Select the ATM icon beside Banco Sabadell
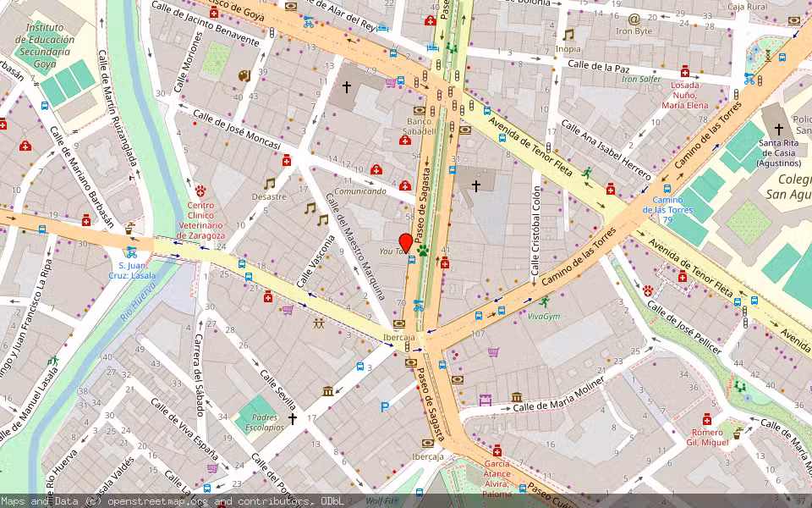Screen dimensions: 812x508 pos(420,110)
